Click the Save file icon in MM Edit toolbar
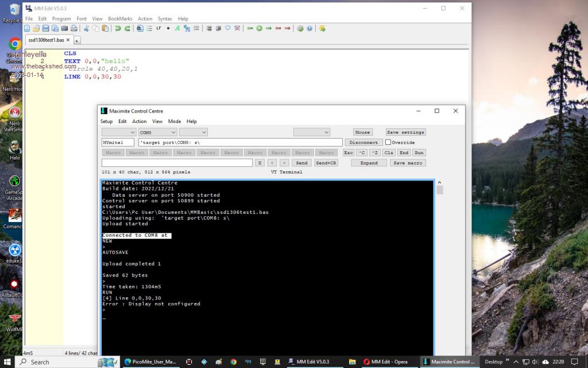 click(45, 28)
